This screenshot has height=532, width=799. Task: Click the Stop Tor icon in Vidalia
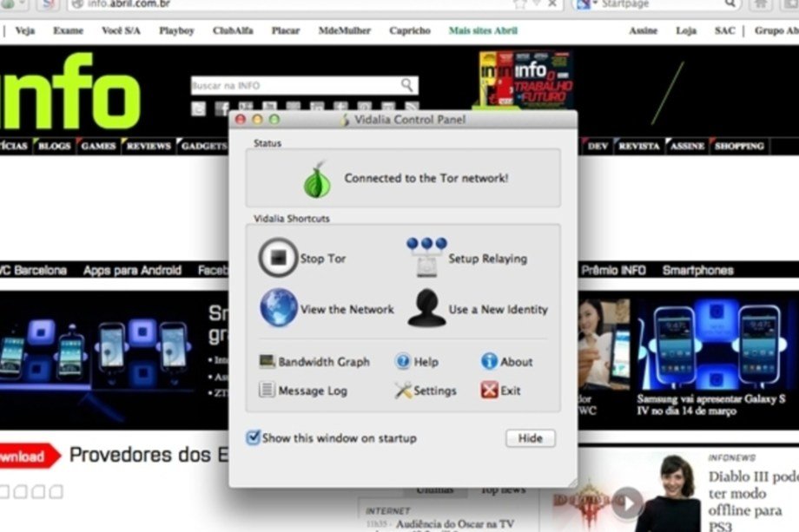278,258
